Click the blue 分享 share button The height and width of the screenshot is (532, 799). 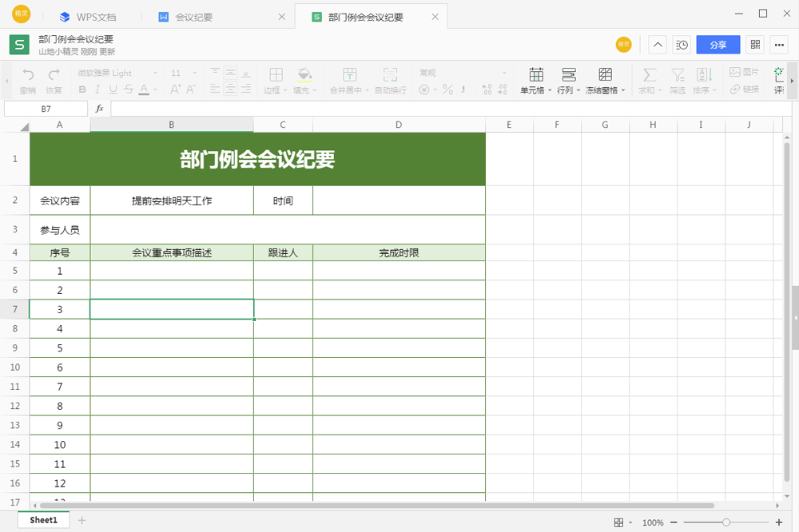coord(718,45)
